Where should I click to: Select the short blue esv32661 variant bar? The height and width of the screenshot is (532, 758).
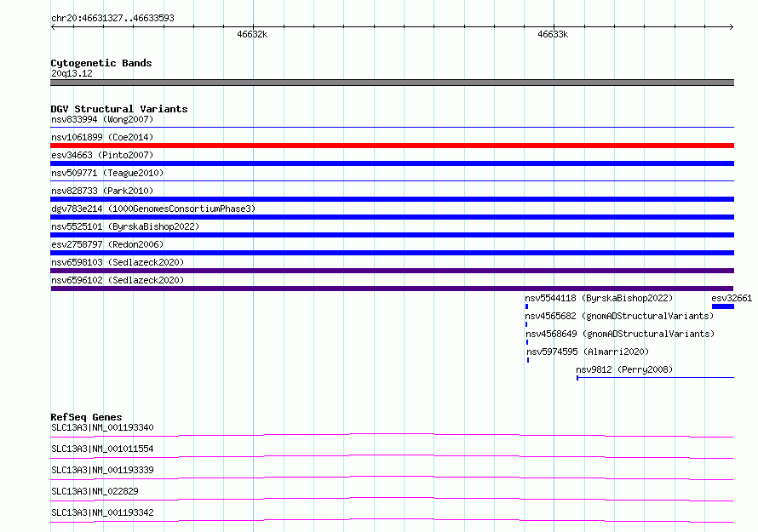coord(723,306)
